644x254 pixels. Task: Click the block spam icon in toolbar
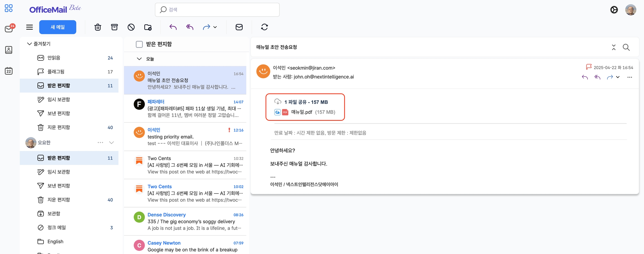(x=131, y=27)
